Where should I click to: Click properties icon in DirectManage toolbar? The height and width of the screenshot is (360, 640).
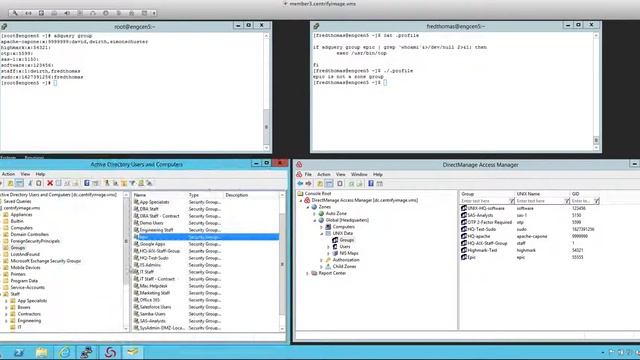(340, 184)
